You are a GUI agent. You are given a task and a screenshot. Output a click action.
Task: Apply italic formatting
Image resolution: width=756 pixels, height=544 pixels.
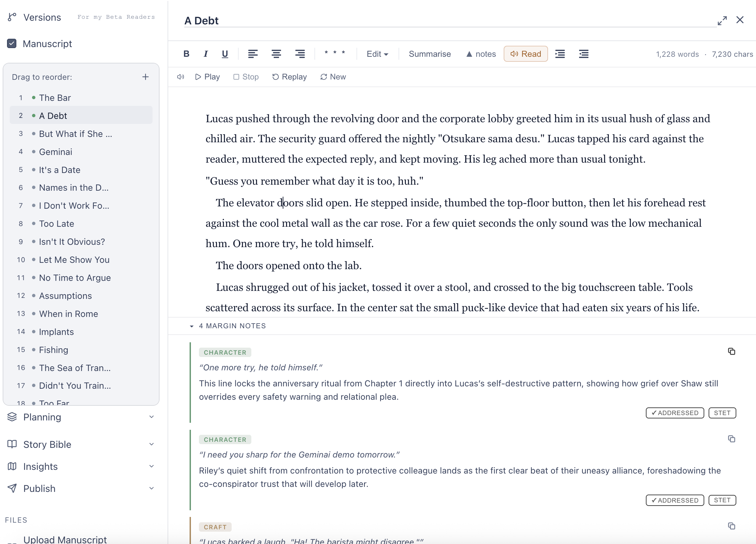(x=206, y=54)
